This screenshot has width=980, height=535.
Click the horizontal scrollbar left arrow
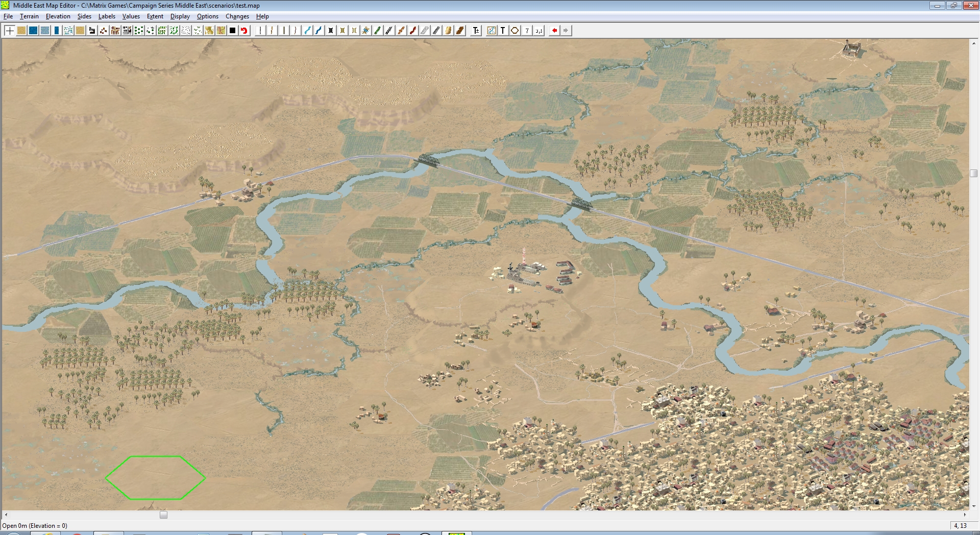[x=6, y=515]
